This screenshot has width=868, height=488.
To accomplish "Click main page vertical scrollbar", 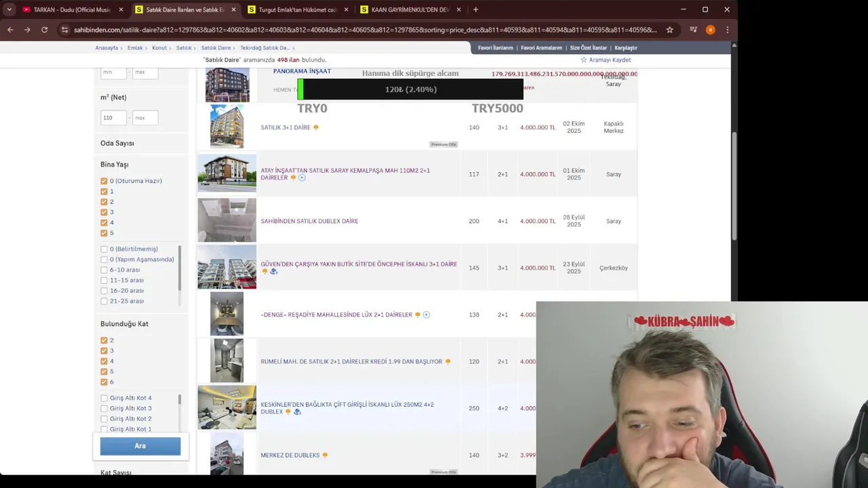I will (734, 184).
